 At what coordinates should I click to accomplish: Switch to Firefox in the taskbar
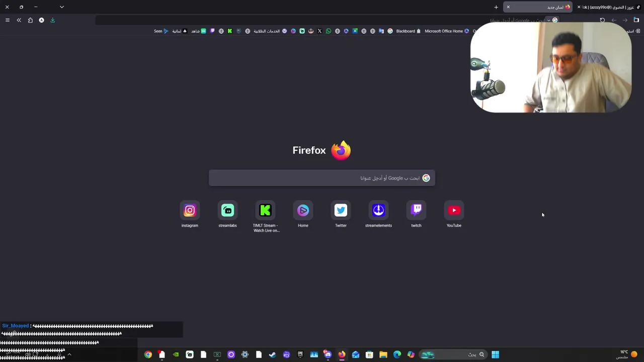point(342,354)
